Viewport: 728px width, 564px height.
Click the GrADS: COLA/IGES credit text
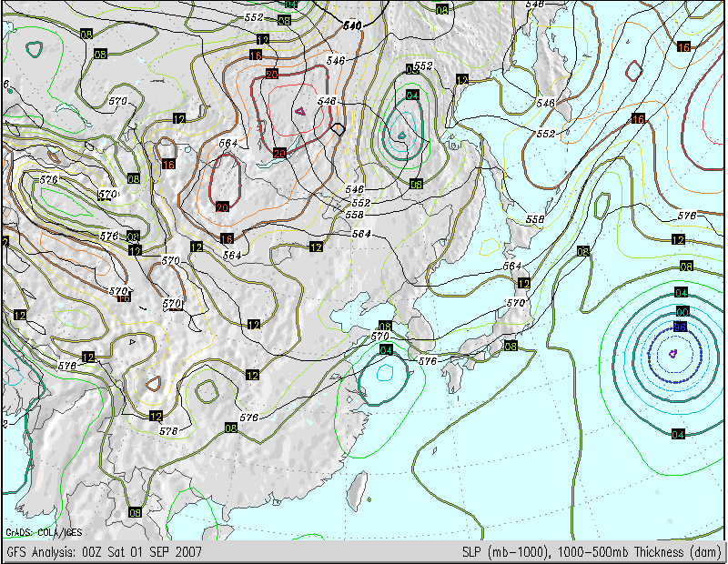click(x=44, y=532)
